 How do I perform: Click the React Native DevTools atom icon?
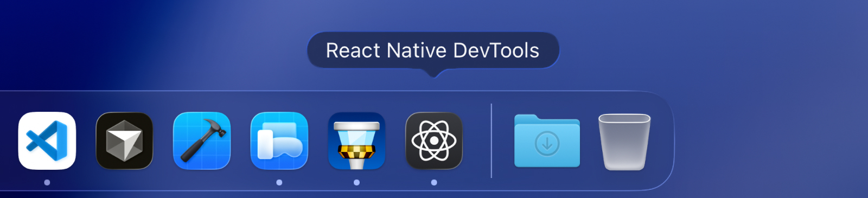(x=434, y=141)
